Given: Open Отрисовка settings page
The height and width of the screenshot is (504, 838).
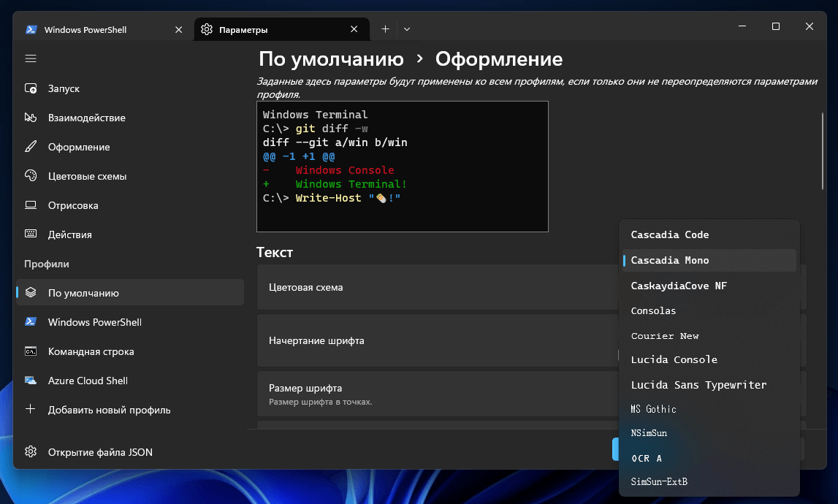Looking at the screenshot, I should 130,205.
